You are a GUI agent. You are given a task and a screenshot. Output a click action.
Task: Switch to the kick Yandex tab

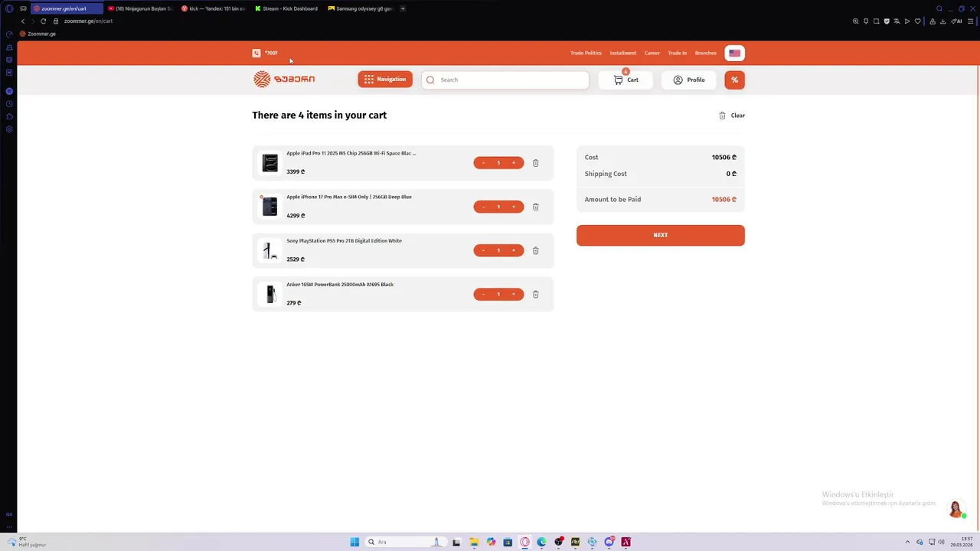coord(214,8)
